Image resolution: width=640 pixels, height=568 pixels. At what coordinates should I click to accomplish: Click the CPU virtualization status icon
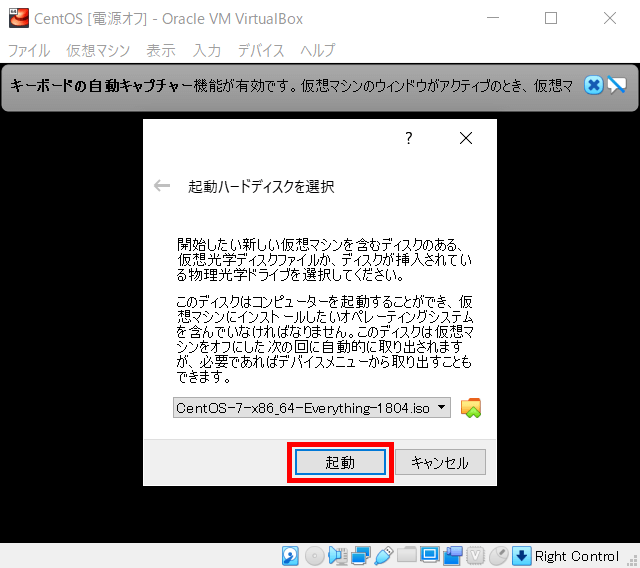tap(475, 556)
